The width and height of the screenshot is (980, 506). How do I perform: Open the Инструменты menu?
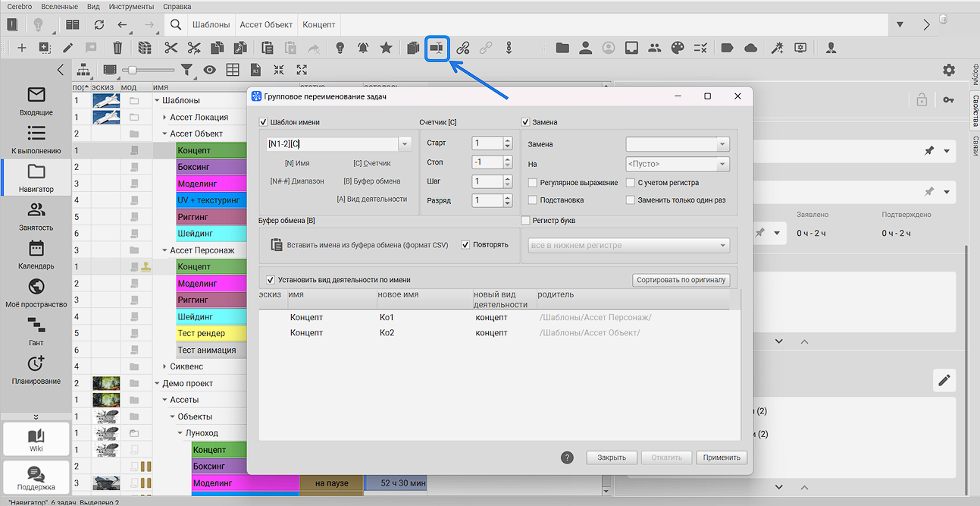(x=131, y=6)
